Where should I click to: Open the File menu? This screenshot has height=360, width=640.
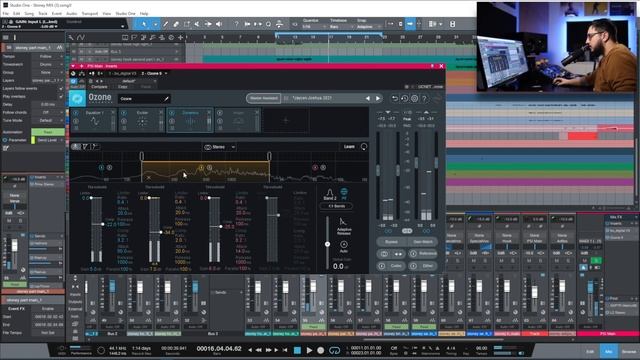click(x=5, y=13)
